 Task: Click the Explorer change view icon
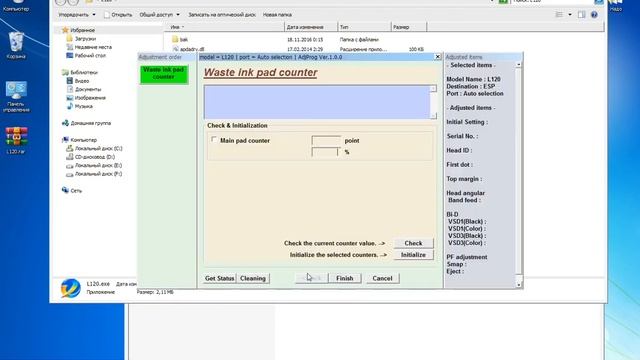pos(559,15)
